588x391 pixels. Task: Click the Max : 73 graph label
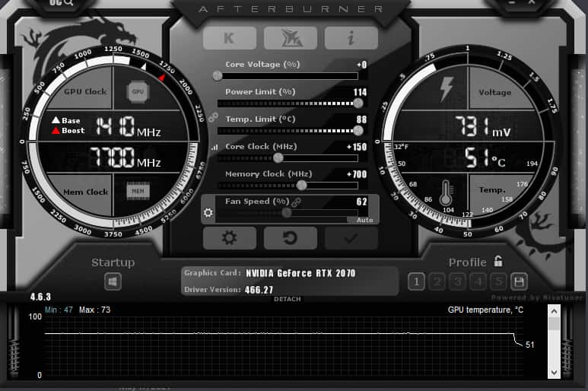[94, 310]
